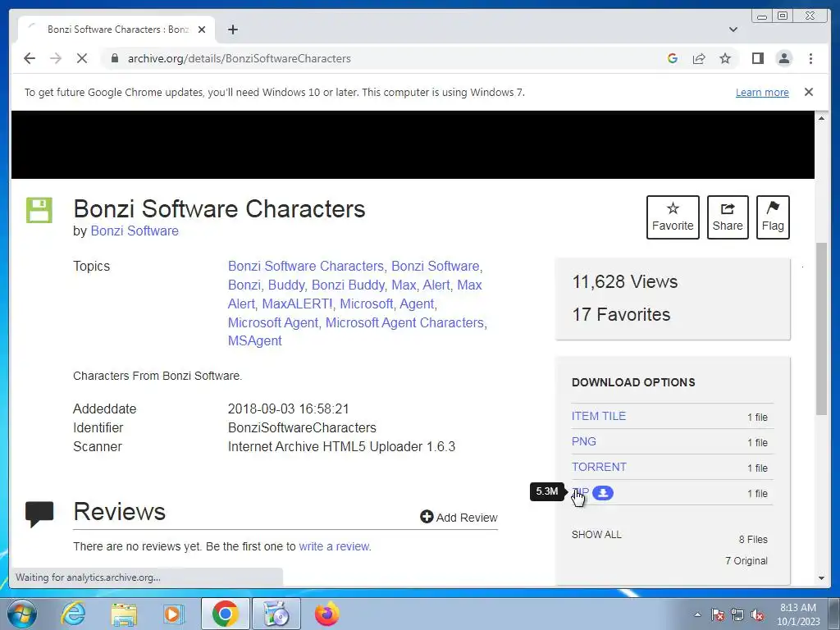
Task: Open Windows Explorer from taskbar
Action: (x=124, y=614)
